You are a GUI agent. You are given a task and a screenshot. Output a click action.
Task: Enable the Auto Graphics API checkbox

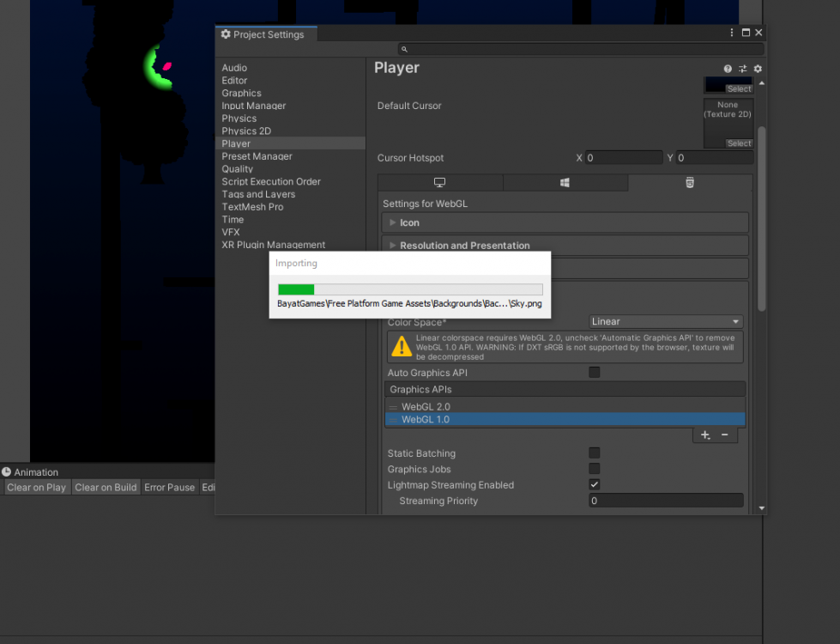[594, 373]
